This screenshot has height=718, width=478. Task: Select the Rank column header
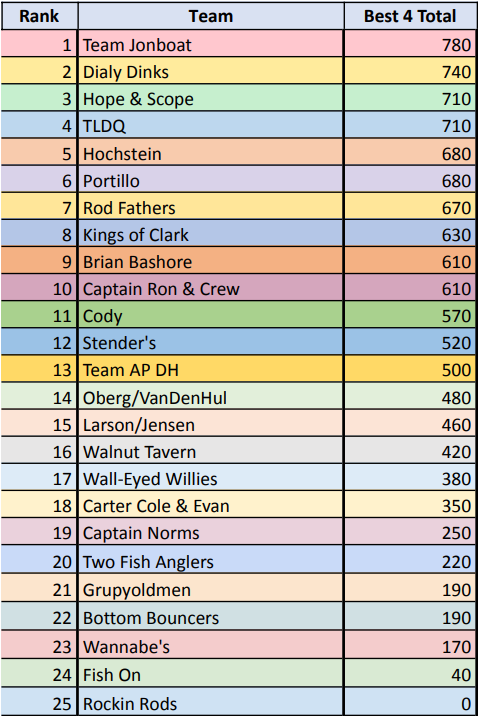pyautogui.click(x=39, y=16)
